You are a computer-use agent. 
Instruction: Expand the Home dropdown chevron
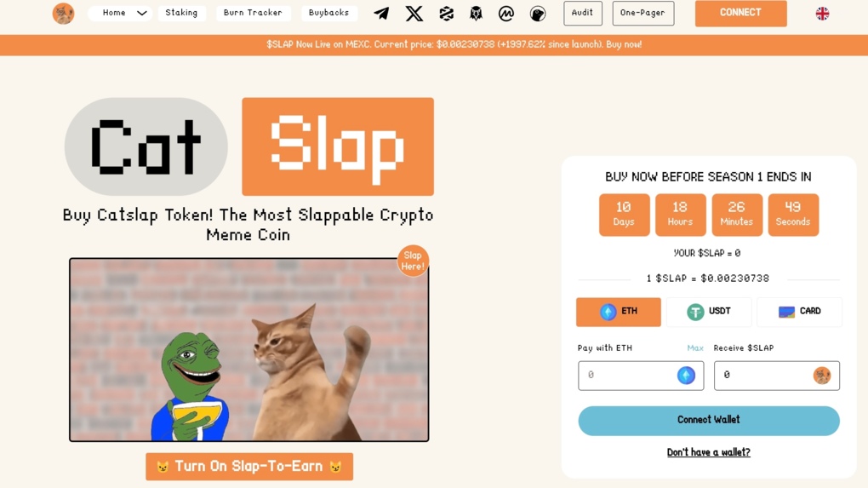142,13
